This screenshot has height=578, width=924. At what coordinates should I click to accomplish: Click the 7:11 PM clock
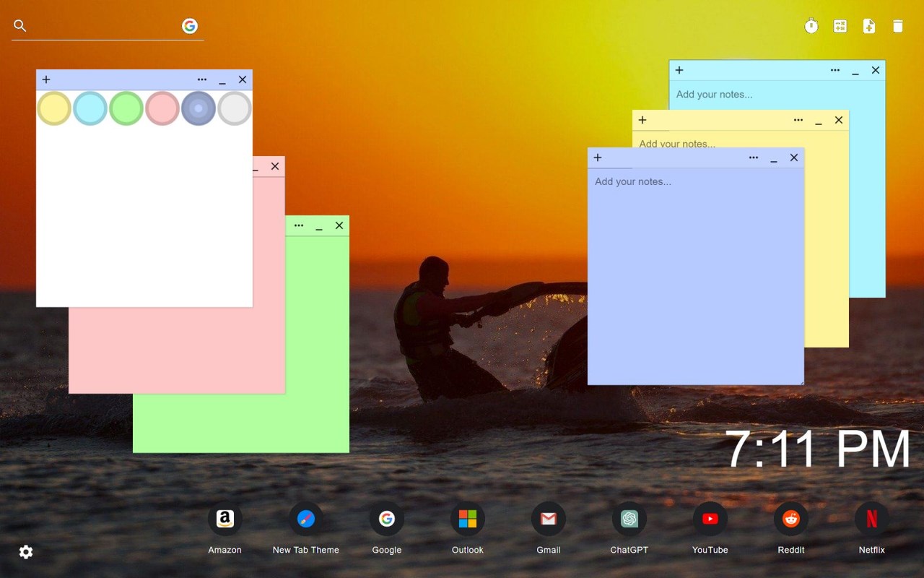coord(817,449)
